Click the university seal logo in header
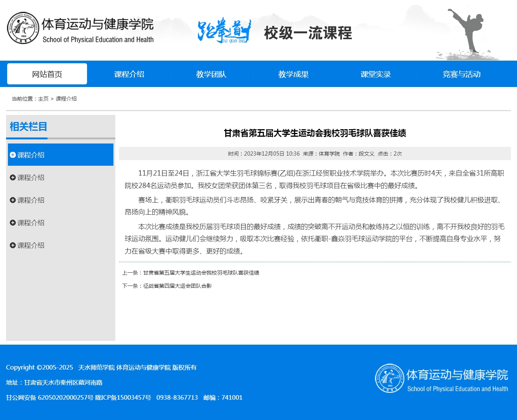Image resolution: width=517 pixels, height=420 pixels. [23, 28]
